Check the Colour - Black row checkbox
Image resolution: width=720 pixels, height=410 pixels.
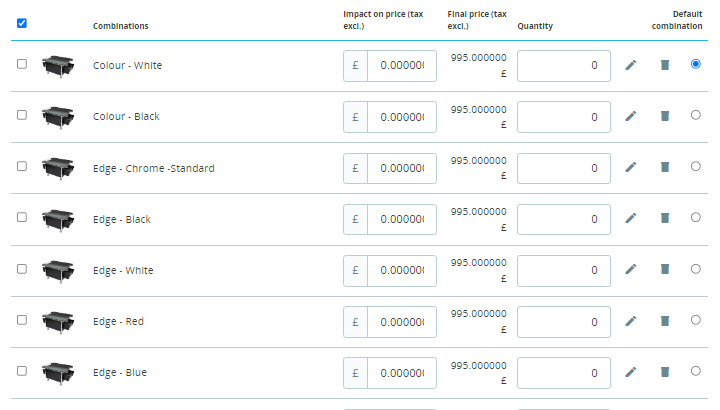pos(22,115)
